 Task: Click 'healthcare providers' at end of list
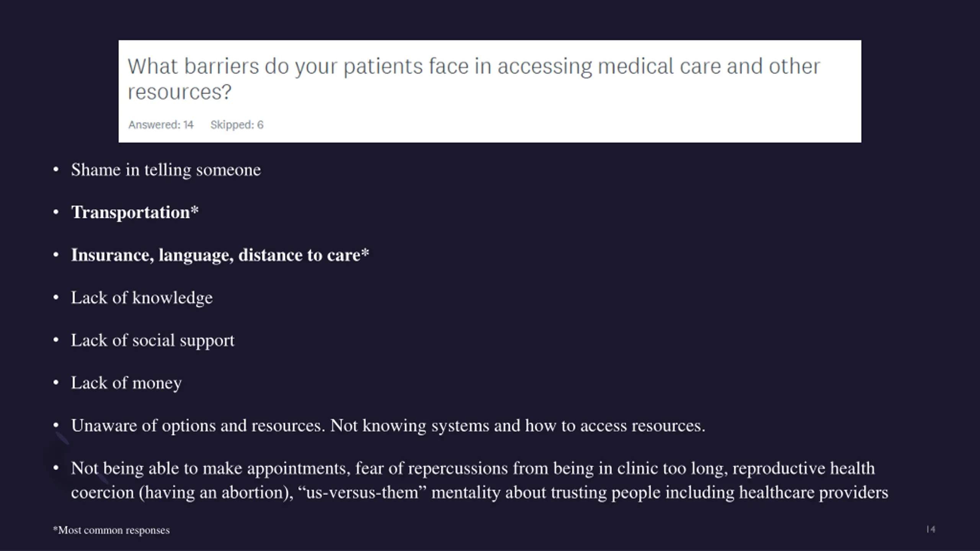coord(813,492)
